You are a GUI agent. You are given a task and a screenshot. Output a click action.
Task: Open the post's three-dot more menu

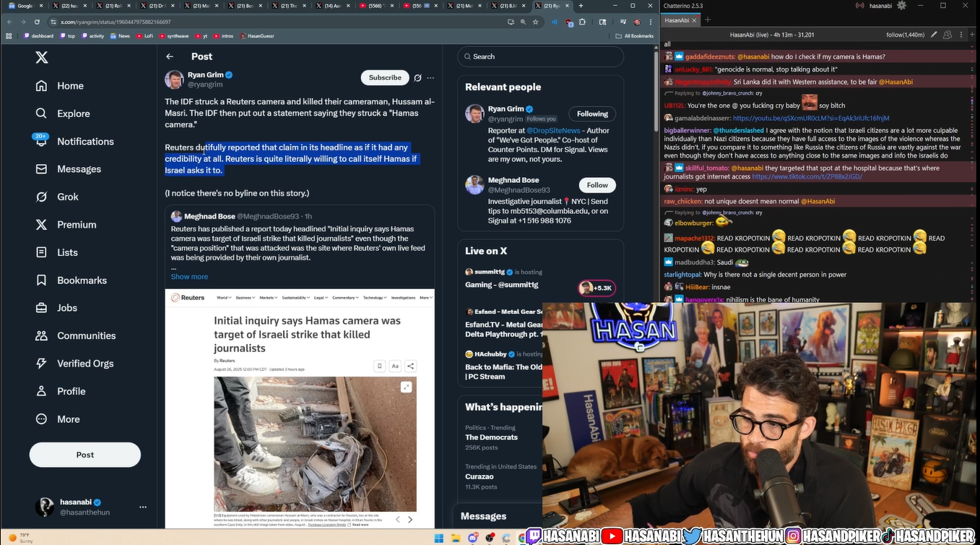(x=430, y=78)
